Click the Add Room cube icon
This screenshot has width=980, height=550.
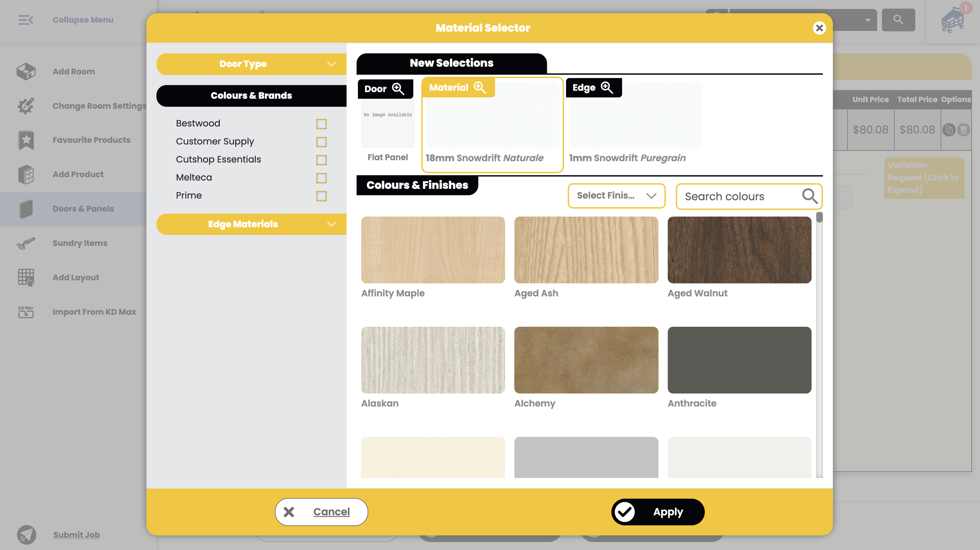click(x=26, y=71)
